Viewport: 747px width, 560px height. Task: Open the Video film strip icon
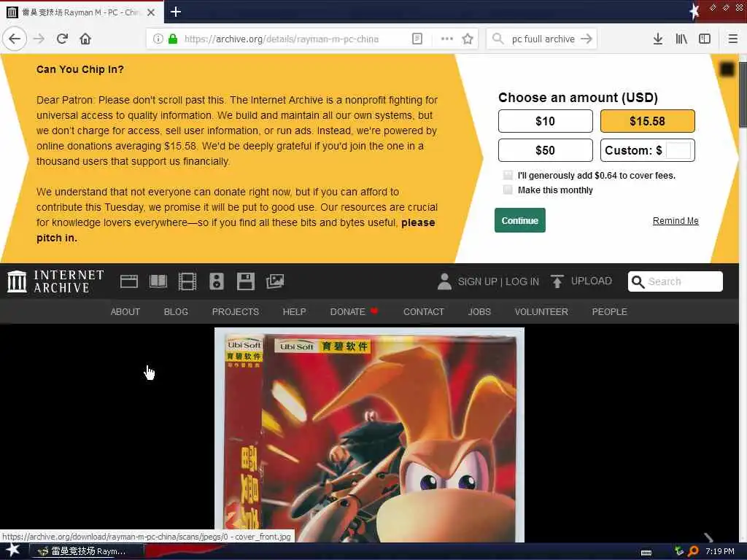click(187, 281)
